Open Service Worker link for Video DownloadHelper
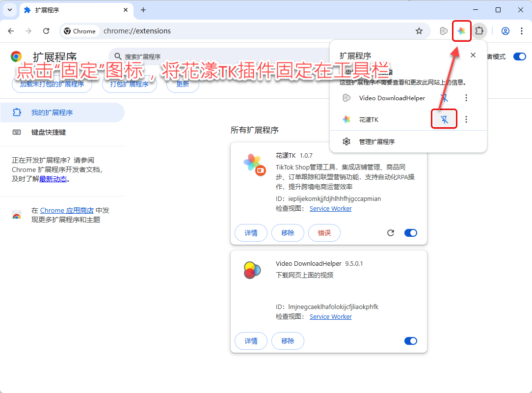The image size is (532, 393). 330,316
